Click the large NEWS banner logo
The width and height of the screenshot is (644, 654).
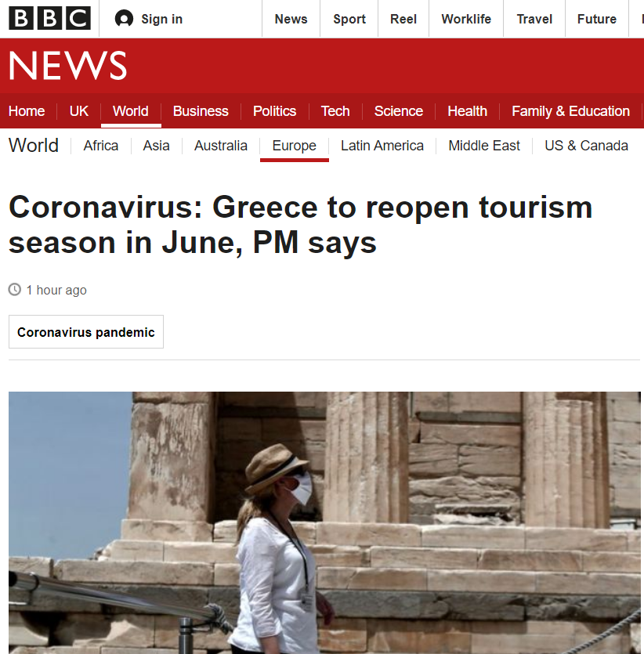[68, 66]
